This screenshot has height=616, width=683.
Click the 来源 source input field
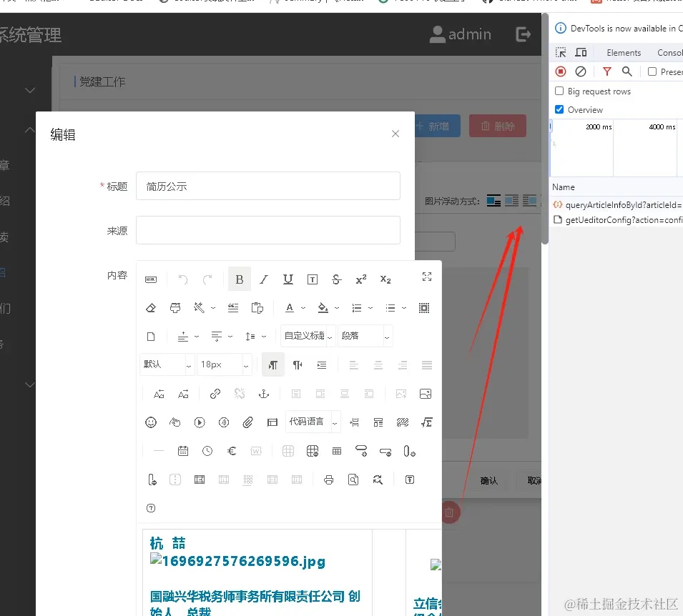click(268, 230)
